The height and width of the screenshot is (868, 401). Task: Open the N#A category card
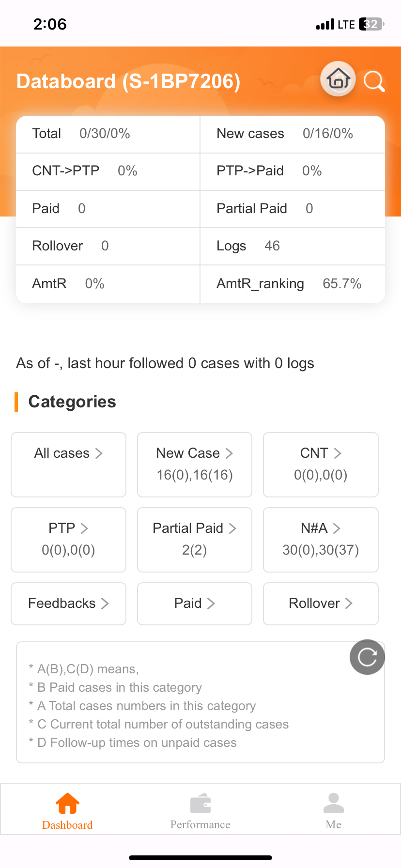click(321, 540)
